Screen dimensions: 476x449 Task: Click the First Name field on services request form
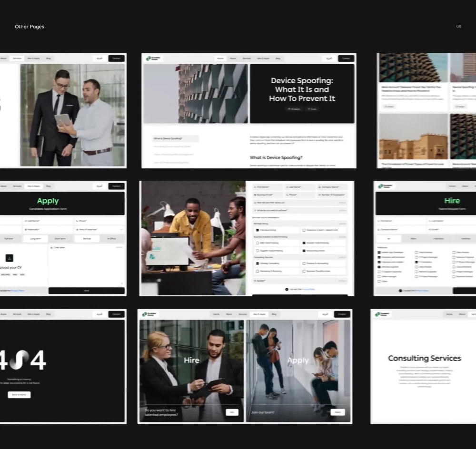[x=268, y=187]
